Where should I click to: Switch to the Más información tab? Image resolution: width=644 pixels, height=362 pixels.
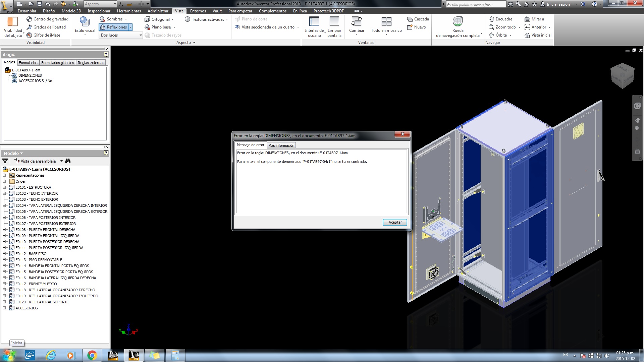281,145
